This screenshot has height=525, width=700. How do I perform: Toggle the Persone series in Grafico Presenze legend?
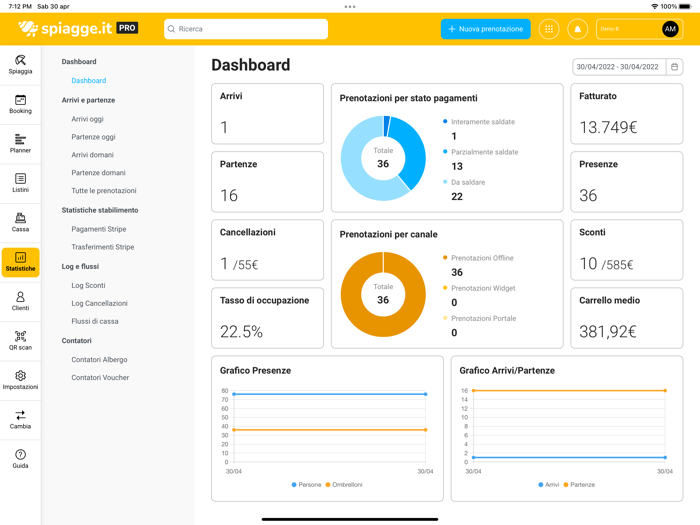coord(306,485)
